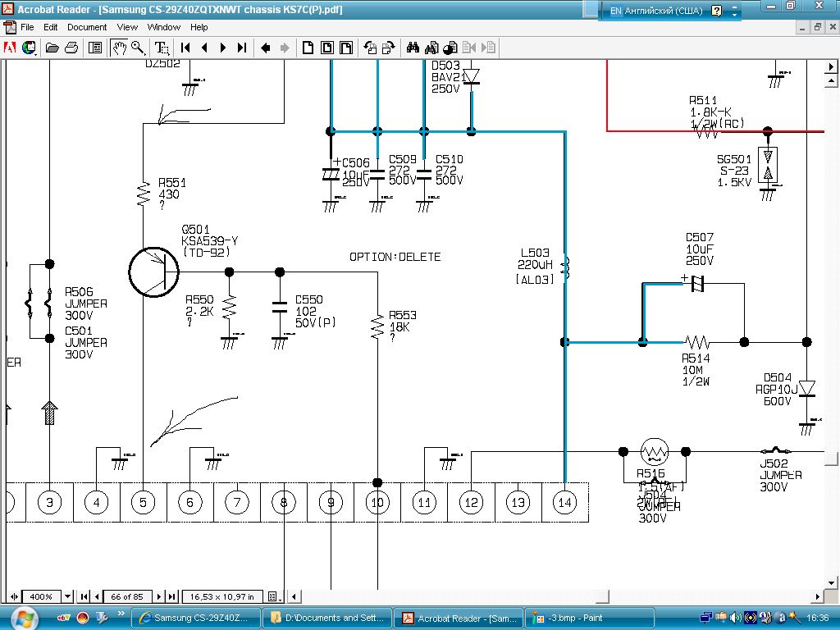Go to previous page in top toolbar
This screenshot has width=840, height=630.
[204, 48]
